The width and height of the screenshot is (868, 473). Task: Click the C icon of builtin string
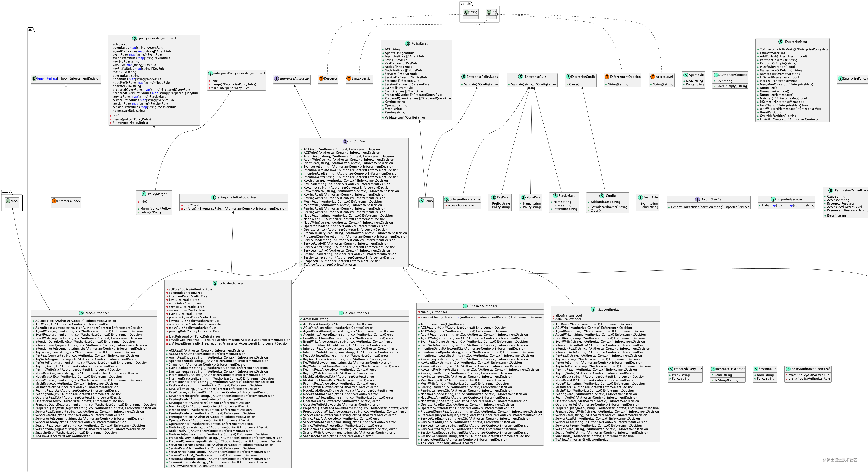click(466, 13)
